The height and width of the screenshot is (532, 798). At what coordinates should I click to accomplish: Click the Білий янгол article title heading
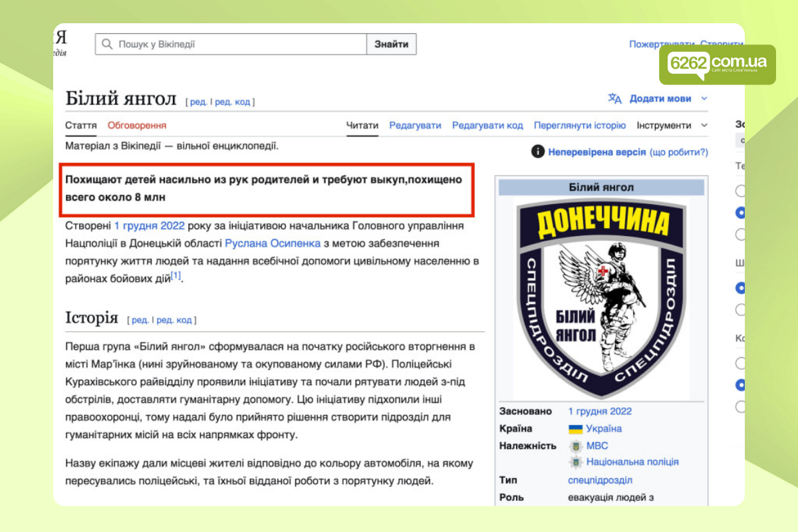[x=121, y=99]
